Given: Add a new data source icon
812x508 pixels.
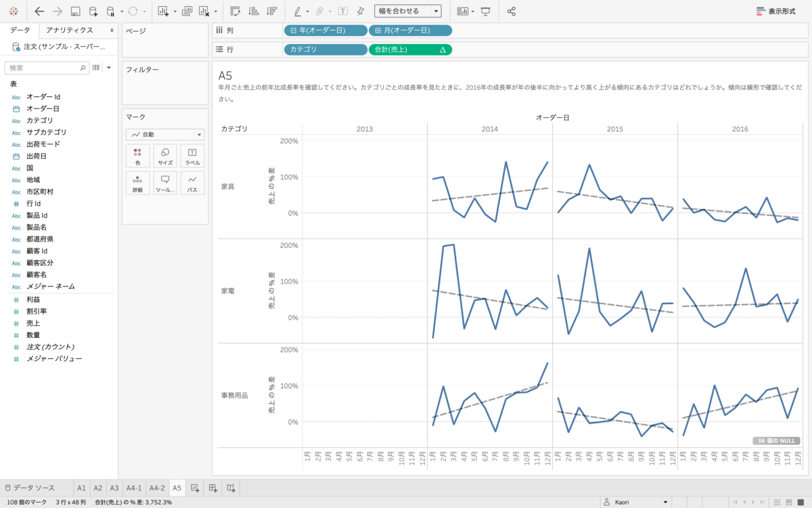Looking at the screenshot, I should pyautogui.click(x=93, y=11).
